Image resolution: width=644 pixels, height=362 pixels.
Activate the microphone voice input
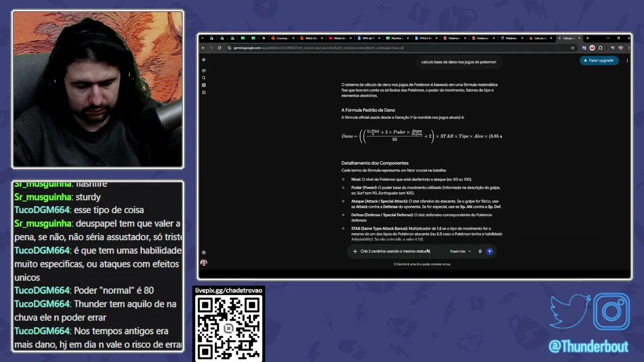pyautogui.click(x=480, y=251)
